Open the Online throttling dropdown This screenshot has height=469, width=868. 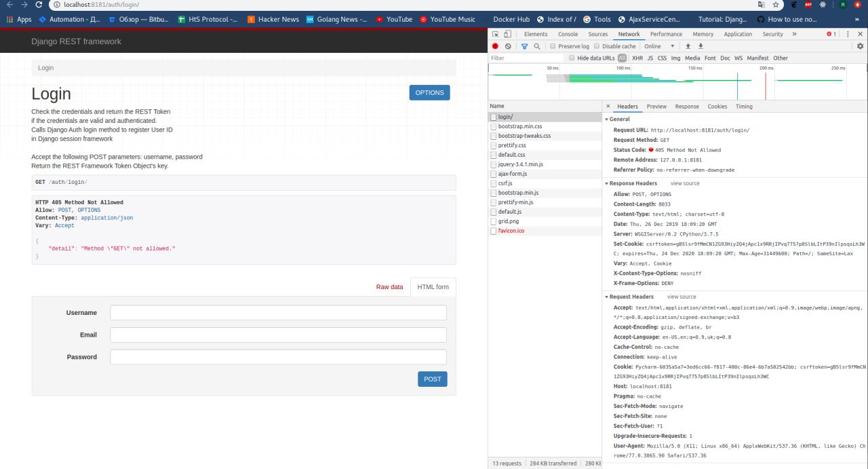pos(660,46)
